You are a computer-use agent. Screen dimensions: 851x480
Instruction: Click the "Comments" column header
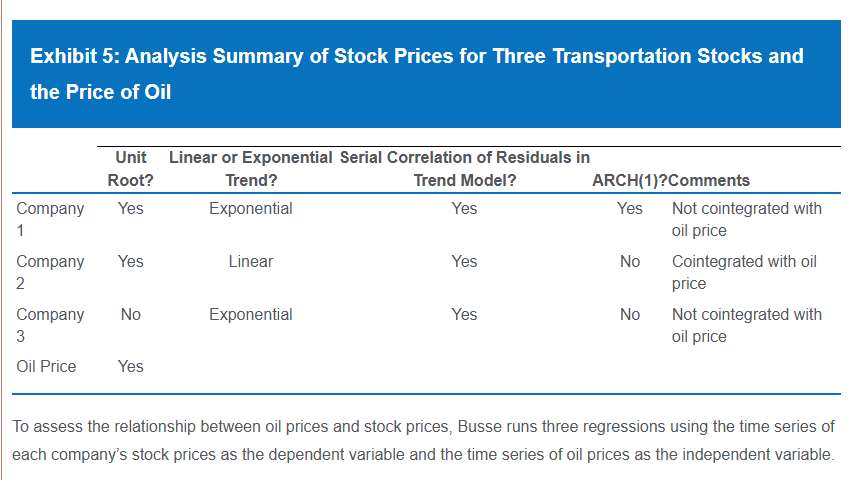(710, 181)
